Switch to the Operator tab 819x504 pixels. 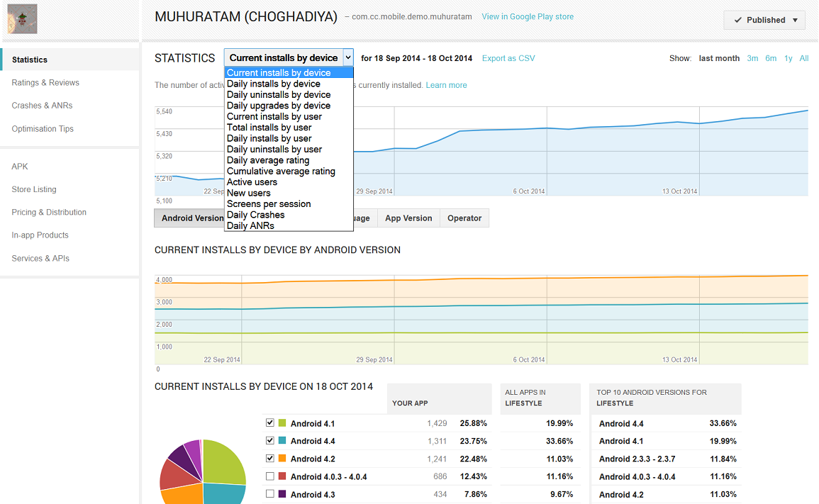click(x=464, y=218)
